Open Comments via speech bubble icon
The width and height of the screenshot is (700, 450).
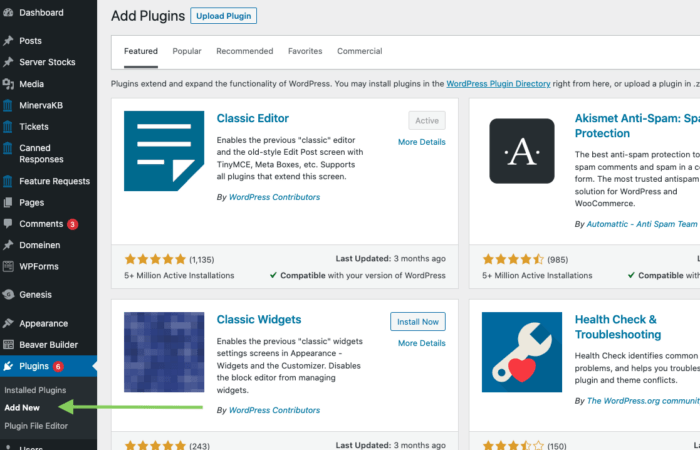click(9, 224)
